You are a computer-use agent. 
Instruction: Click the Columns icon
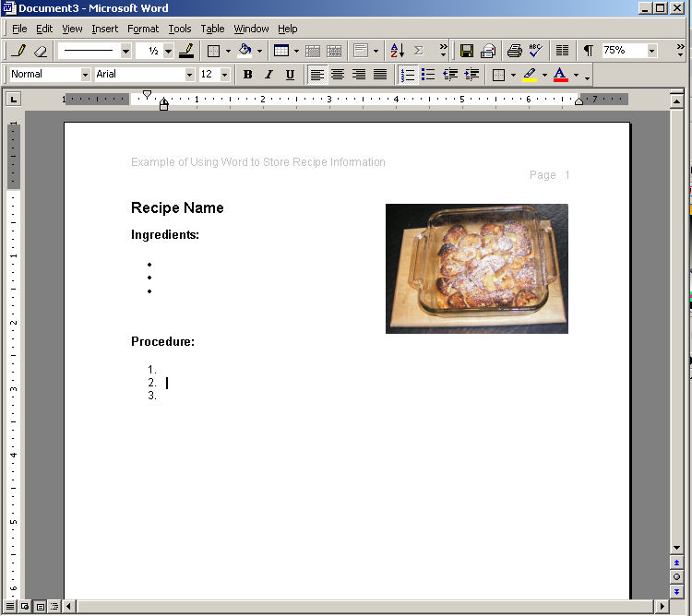pyautogui.click(x=562, y=51)
